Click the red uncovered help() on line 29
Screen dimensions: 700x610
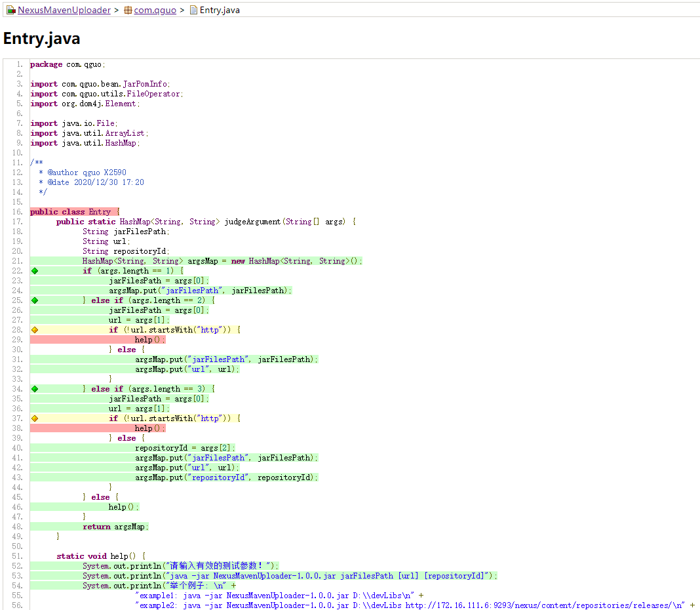[x=149, y=340]
